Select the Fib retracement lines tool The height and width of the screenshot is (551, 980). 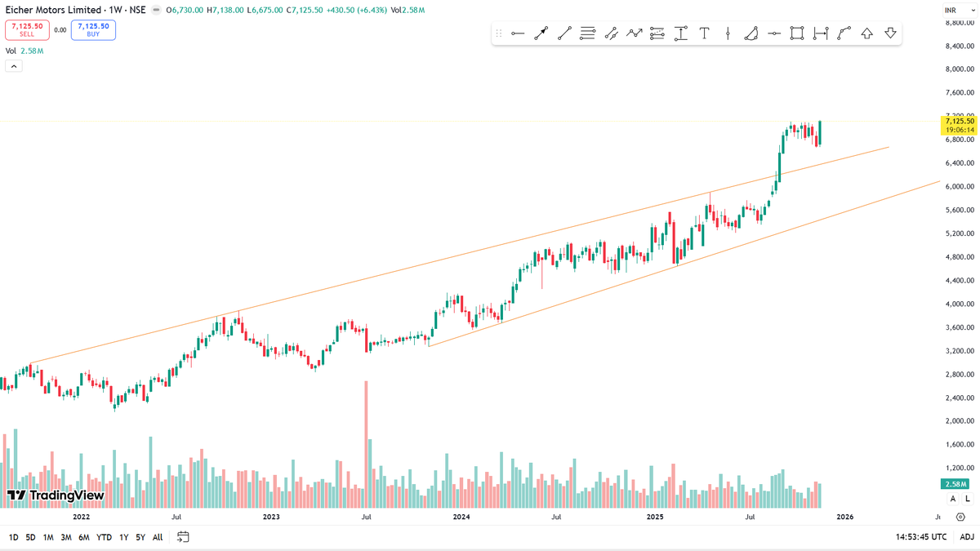[x=587, y=33]
